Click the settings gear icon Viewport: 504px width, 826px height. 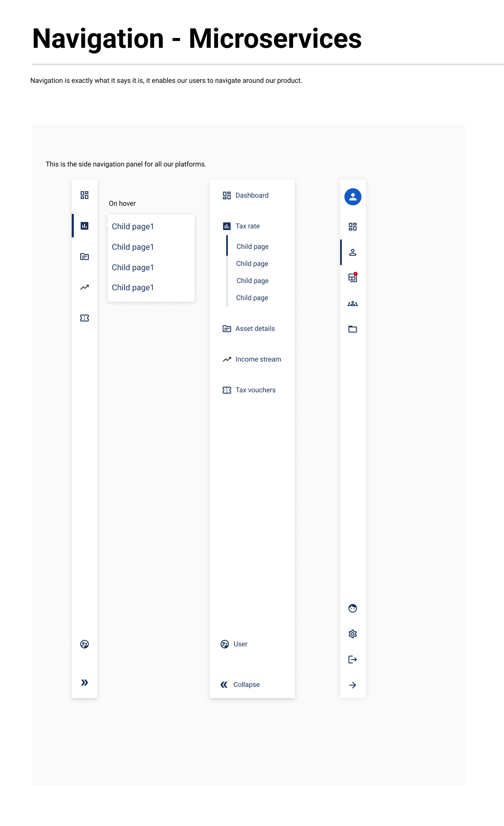(353, 634)
